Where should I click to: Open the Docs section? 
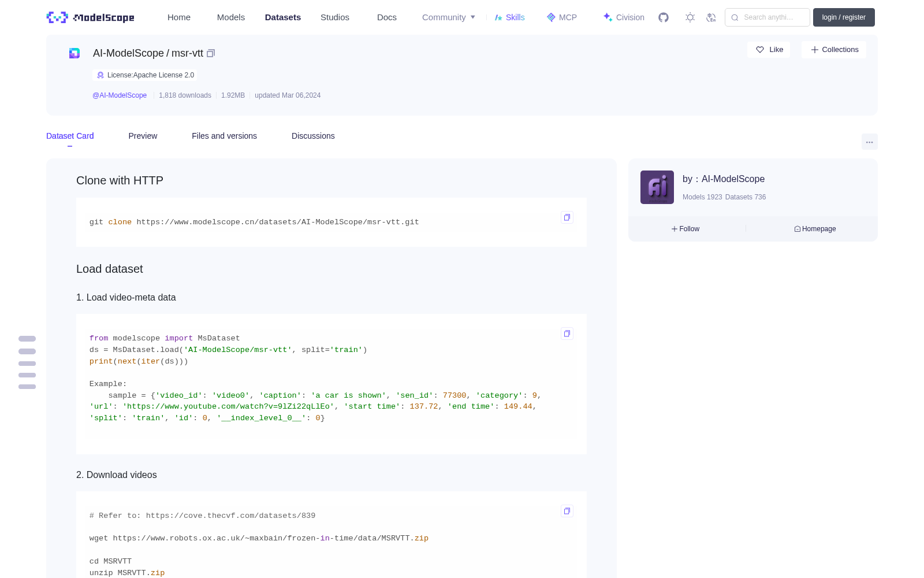click(x=387, y=17)
